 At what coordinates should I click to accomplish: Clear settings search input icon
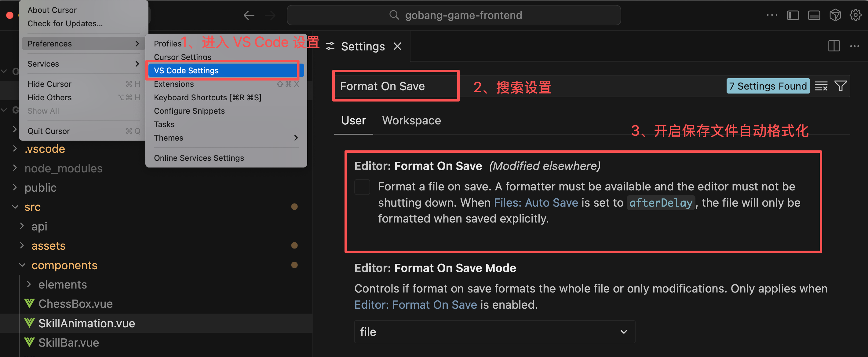pyautogui.click(x=821, y=86)
